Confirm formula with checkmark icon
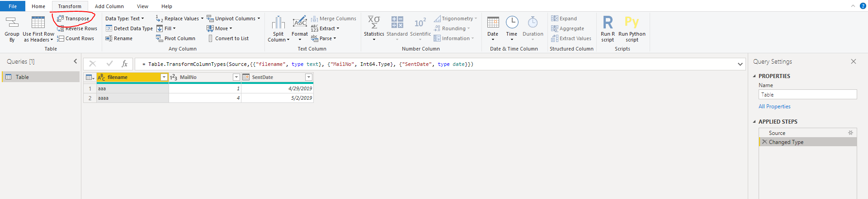Screen dimensions: 868x199 109,64
